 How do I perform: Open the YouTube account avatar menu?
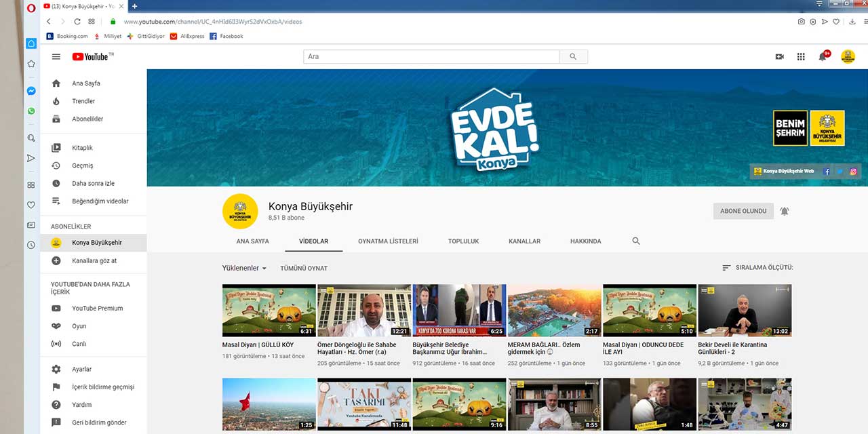(x=848, y=57)
